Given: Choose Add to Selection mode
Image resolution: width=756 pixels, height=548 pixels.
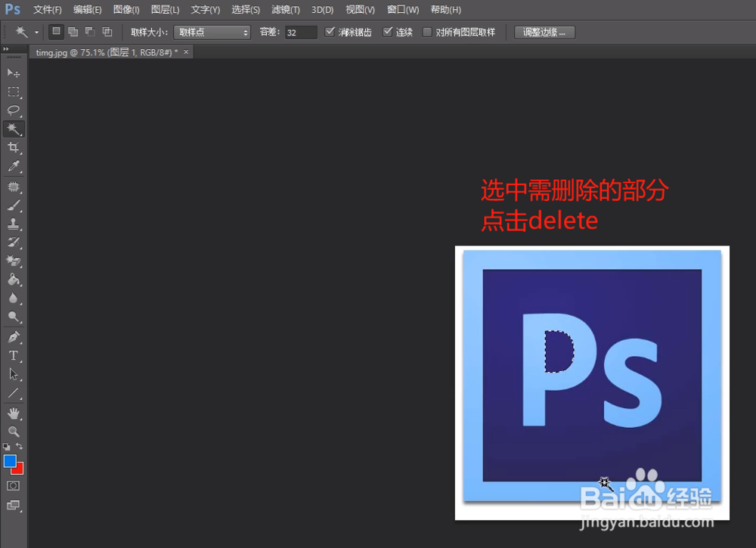Looking at the screenshot, I should click(73, 32).
